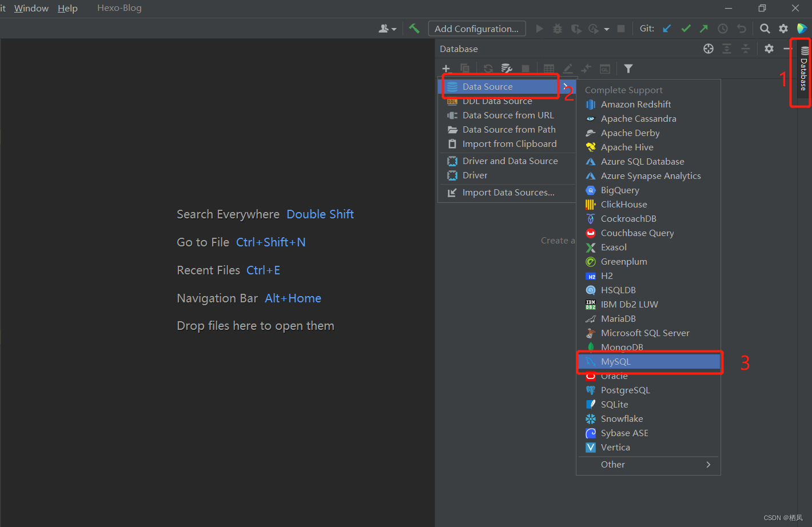812x527 pixels.
Task: Select MySQL data source
Action: (x=648, y=361)
